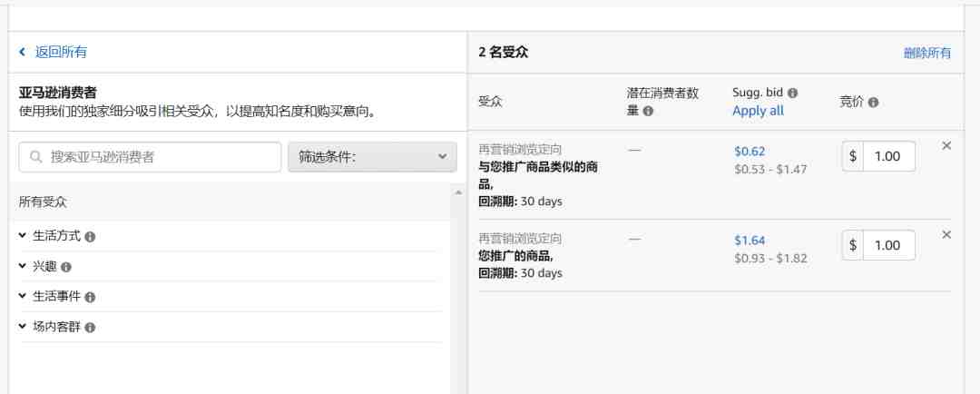Open the 筛选条件 dropdown
This screenshot has width=980, height=394.
(x=372, y=157)
